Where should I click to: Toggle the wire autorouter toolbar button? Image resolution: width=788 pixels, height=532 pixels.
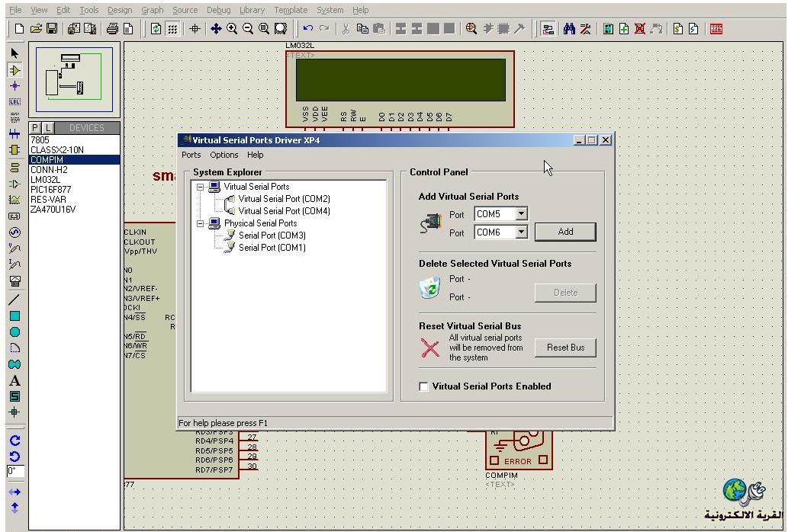[547, 29]
